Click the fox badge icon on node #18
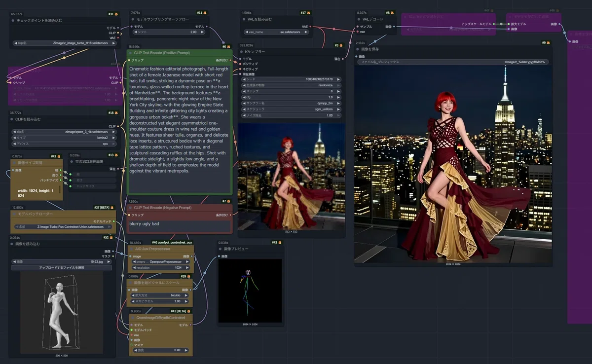The image size is (592, 364). pos(116,113)
